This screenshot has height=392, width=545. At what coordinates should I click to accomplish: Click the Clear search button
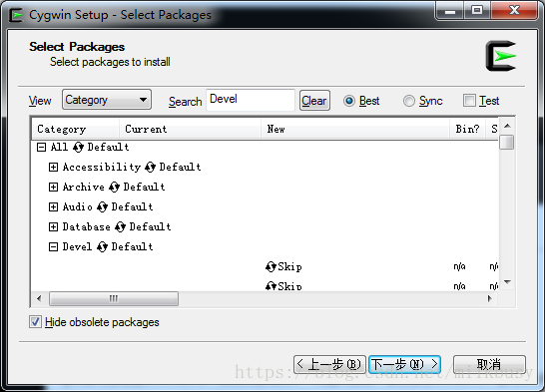[314, 101]
